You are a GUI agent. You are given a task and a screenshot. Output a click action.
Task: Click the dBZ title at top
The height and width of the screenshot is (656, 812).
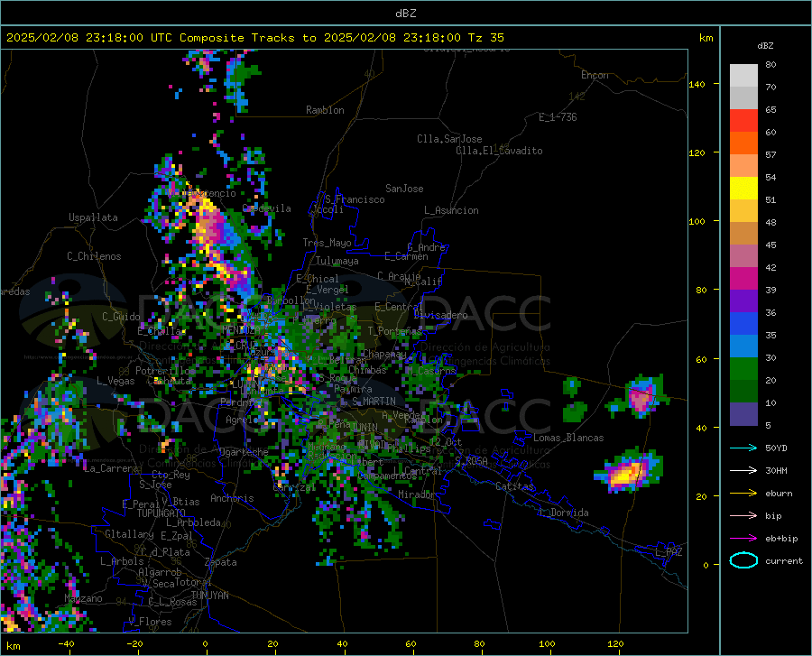click(405, 14)
